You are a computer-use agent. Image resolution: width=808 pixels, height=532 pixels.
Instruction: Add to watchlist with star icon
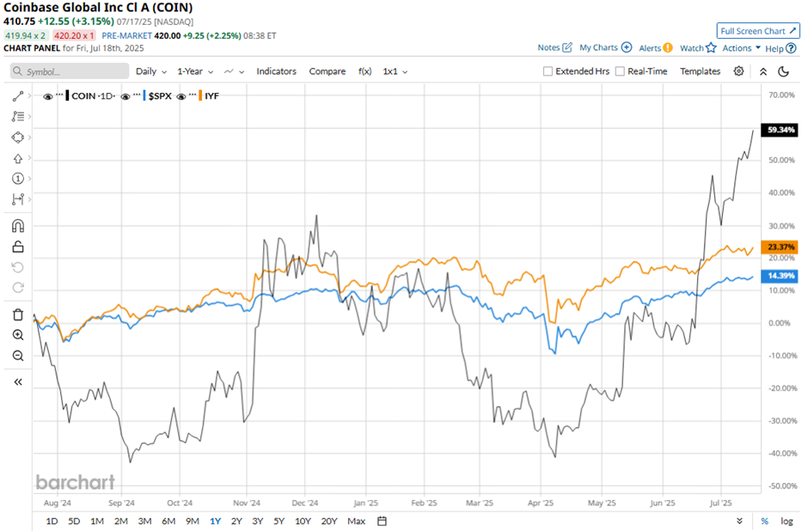(711, 48)
